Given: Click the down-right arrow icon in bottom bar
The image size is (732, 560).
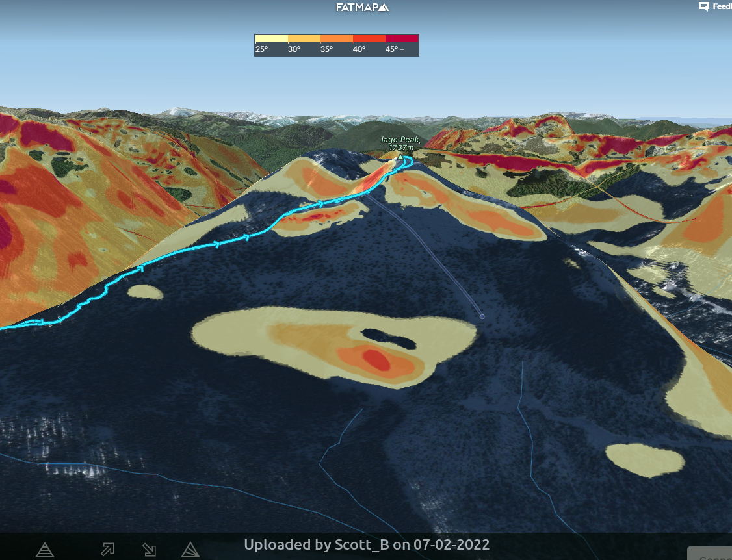Looking at the screenshot, I should tap(149, 550).
